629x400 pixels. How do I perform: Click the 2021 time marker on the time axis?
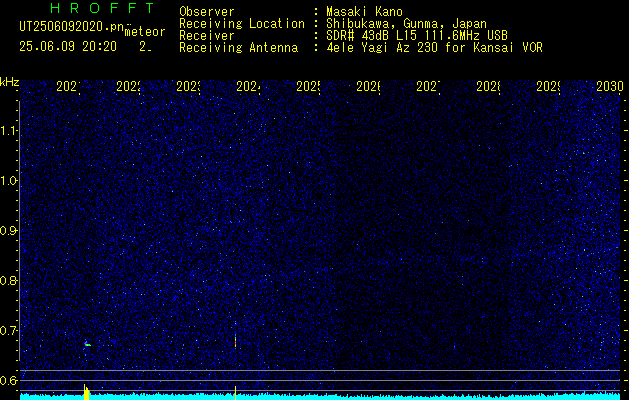[68, 87]
